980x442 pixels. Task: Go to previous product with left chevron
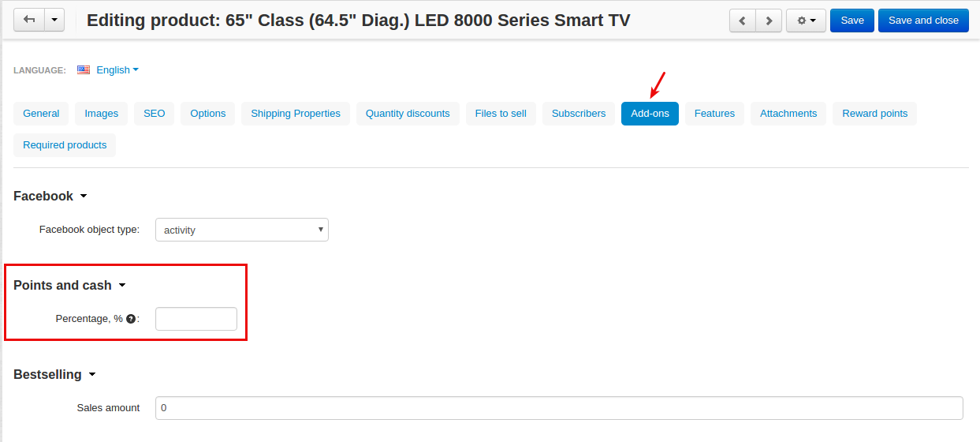tap(743, 21)
